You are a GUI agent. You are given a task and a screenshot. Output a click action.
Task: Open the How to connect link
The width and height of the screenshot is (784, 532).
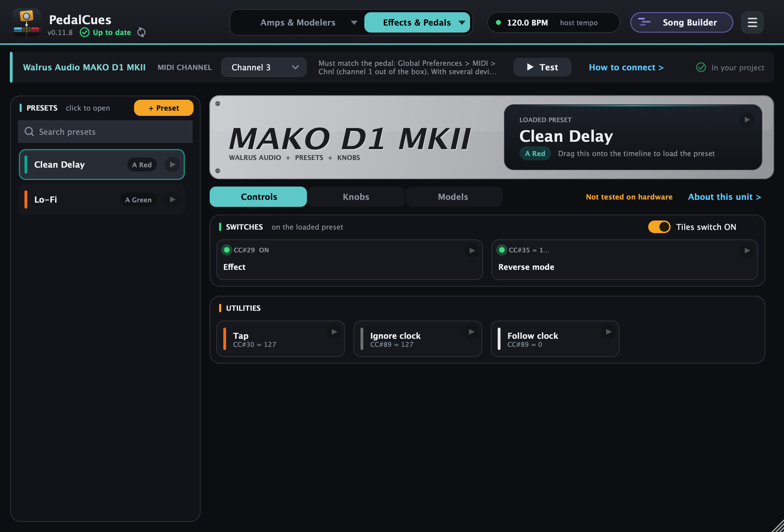point(626,67)
